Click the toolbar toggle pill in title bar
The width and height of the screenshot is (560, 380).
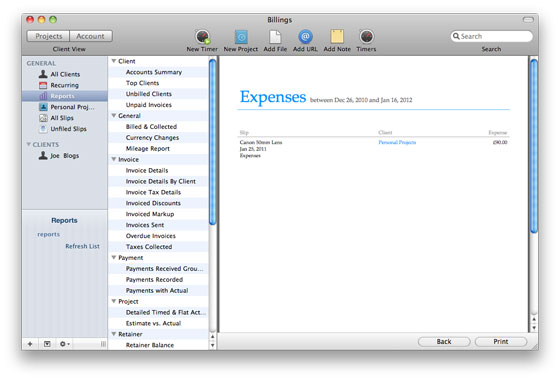[x=528, y=20]
